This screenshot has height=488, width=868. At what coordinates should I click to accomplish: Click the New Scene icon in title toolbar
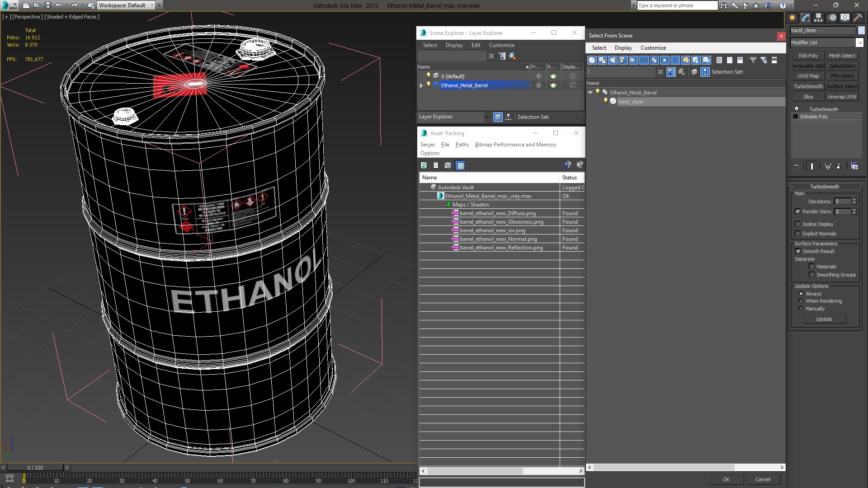coord(26,5)
